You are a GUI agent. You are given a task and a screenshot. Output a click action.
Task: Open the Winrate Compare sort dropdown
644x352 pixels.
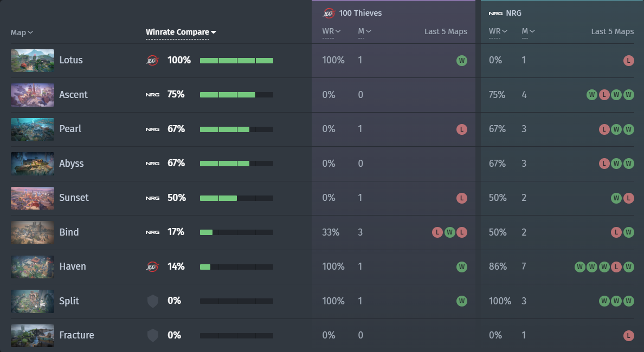point(181,32)
